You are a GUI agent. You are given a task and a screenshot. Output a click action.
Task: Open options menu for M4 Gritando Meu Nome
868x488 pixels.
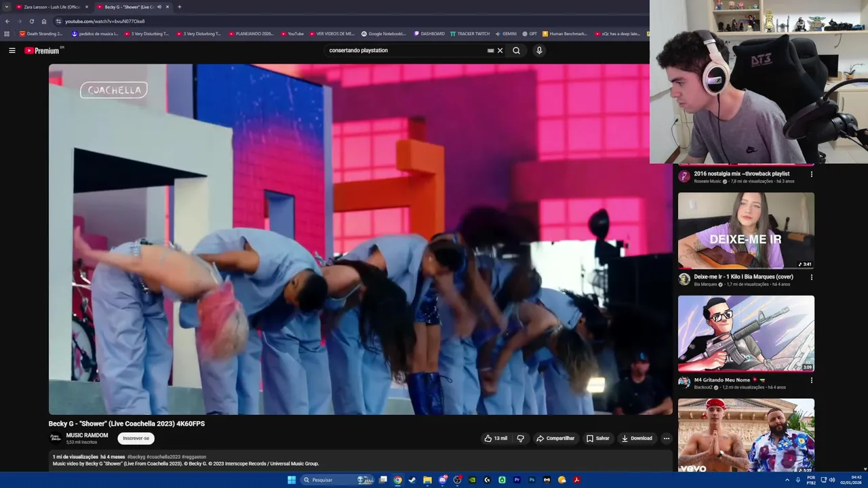coord(811,380)
